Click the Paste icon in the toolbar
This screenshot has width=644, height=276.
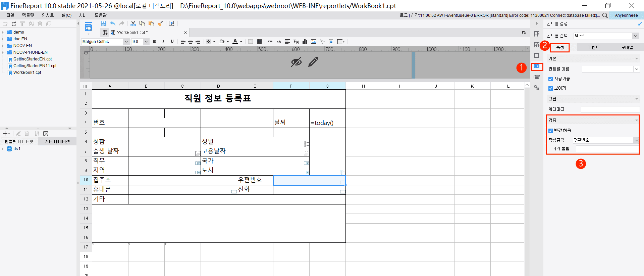click(151, 24)
